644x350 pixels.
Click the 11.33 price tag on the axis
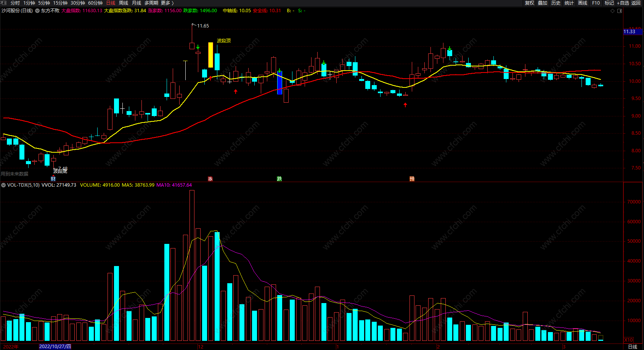pos(632,32)
